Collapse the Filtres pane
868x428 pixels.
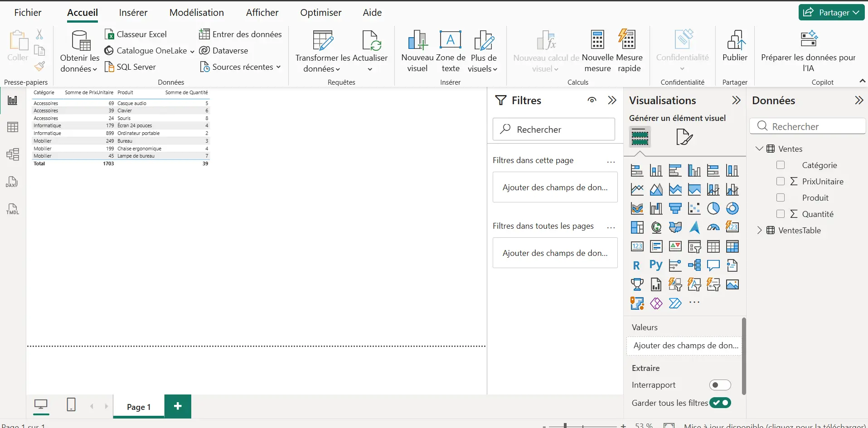coord(612,100)
